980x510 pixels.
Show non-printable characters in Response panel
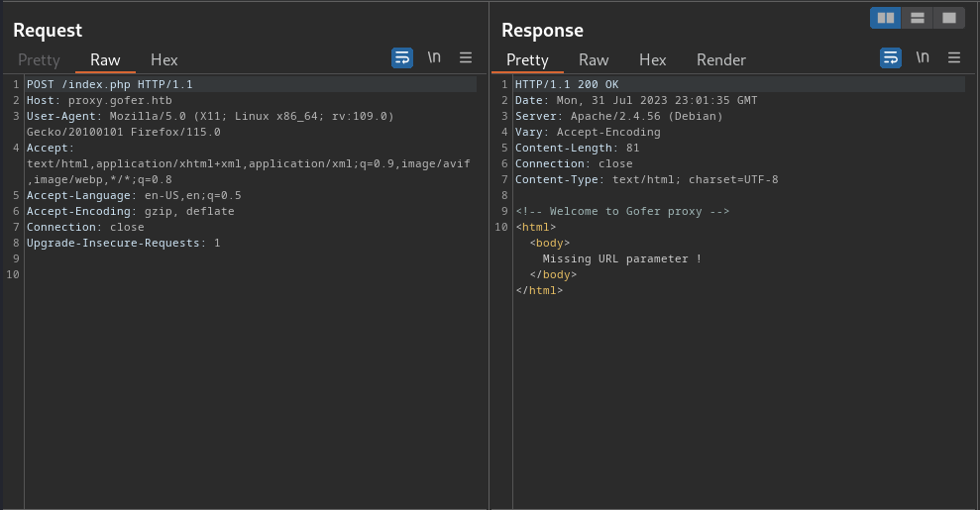(x=923, y=57)
